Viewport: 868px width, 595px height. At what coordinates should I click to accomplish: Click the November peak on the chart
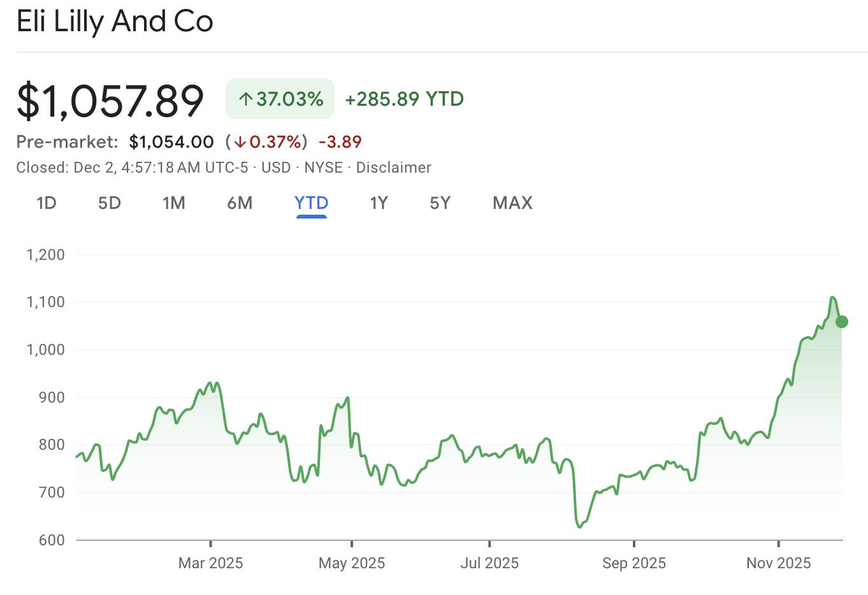[832, 297]
